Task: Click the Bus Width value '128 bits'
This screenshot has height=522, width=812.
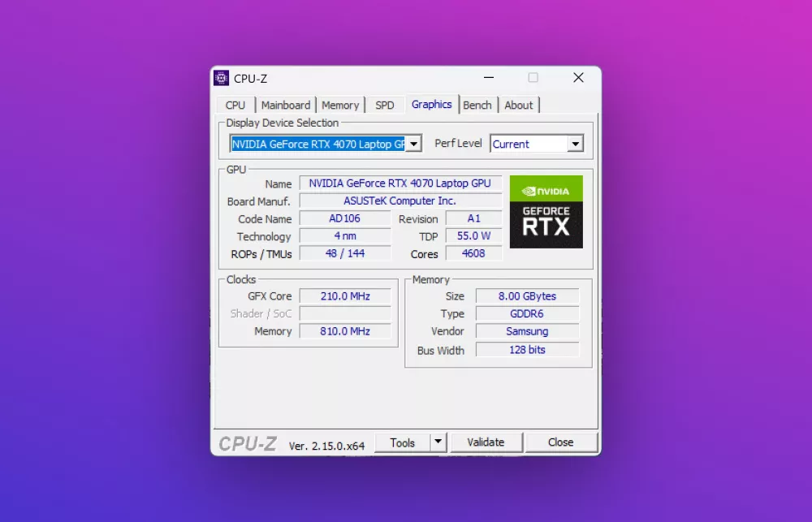Action: coord(527,350)
